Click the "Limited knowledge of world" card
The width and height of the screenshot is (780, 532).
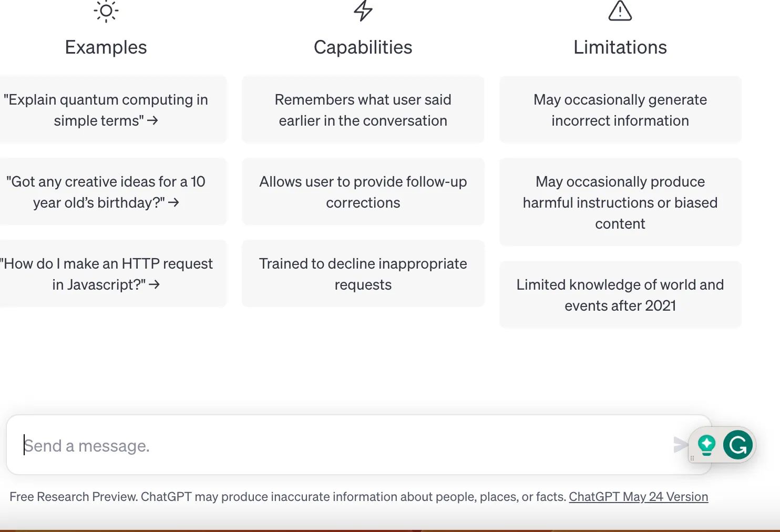click(620, 295)
